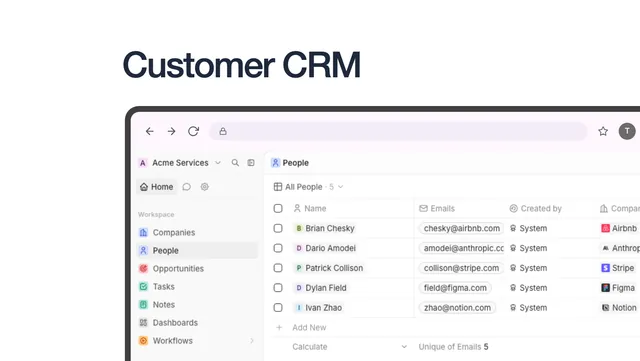Click the People header icon
This screenshot has height=361, width=640.
tap(276, 163)
